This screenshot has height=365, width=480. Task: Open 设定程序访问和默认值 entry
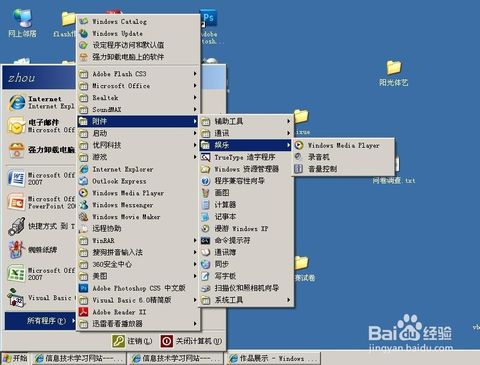click(x=138, y=45)
